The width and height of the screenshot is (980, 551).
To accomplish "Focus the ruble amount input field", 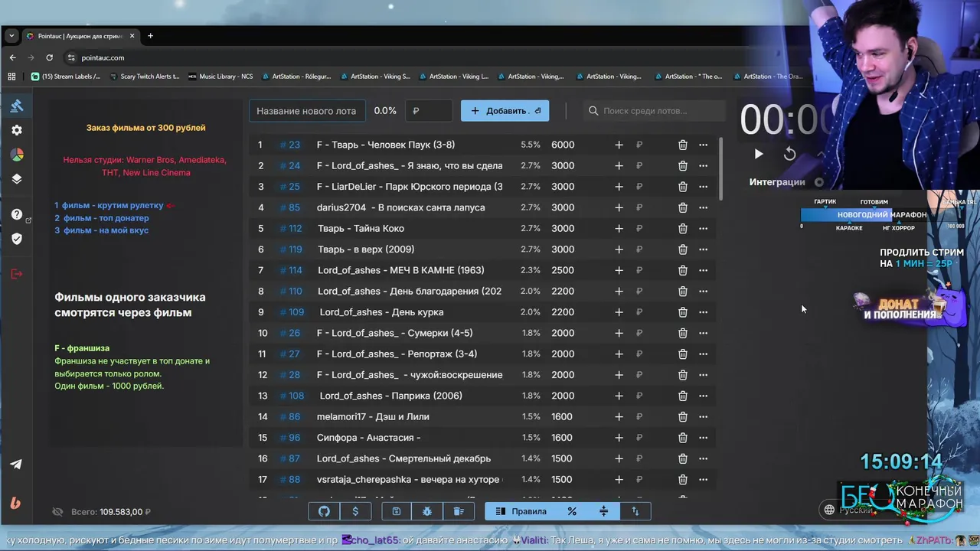I will (429, 111).
